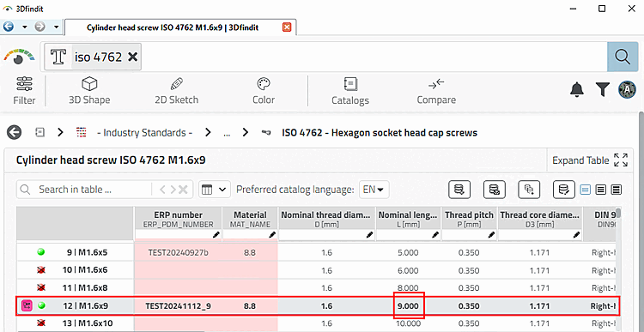644x332 pixels.
Task: Expand Table to full view
Action: (590, 160)
